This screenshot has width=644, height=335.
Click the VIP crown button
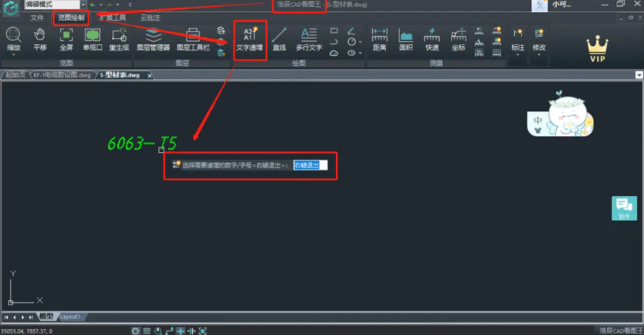click(598, 49)
